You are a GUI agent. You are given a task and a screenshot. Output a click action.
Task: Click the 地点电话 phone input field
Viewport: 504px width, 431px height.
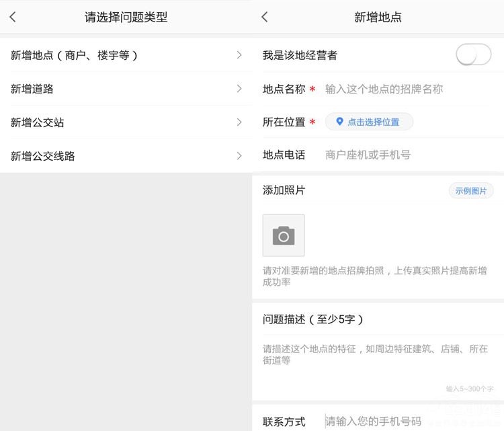(403, 155)
